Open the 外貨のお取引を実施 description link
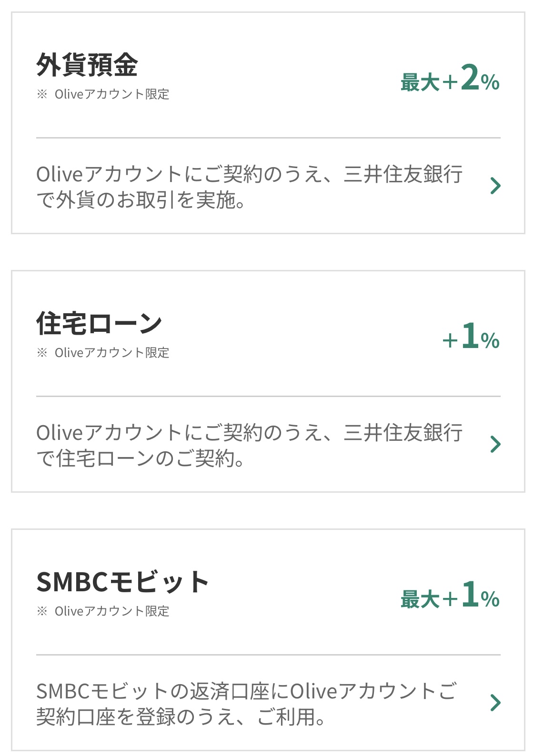The height and width of the screenshot is (756, 534). (x=249, y=187)
